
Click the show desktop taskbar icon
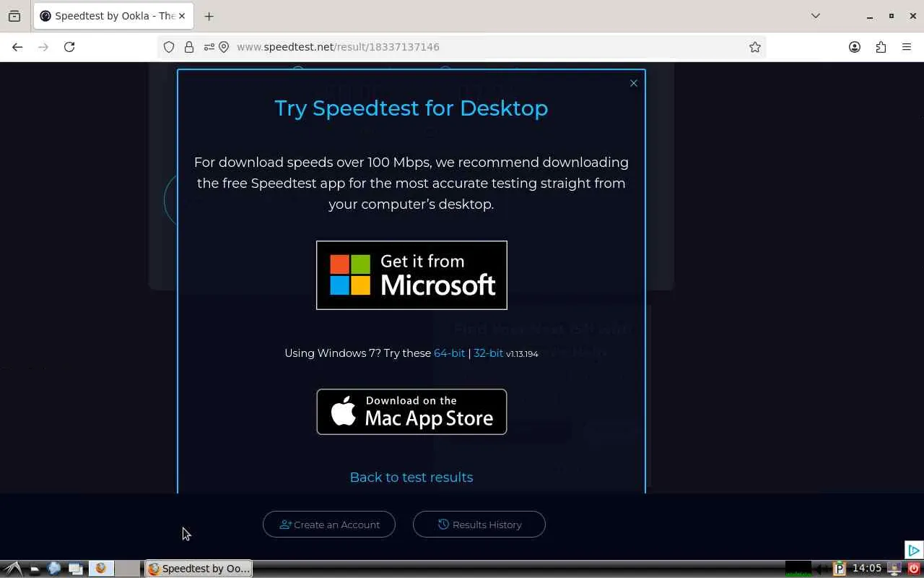click(34, 569)
